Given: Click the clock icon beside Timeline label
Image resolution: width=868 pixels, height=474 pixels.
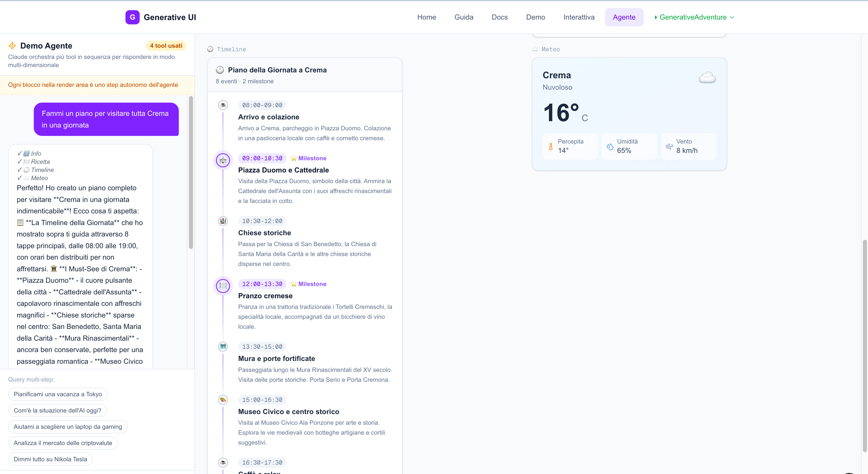Looking at the screenshot, I should point(210,49).
